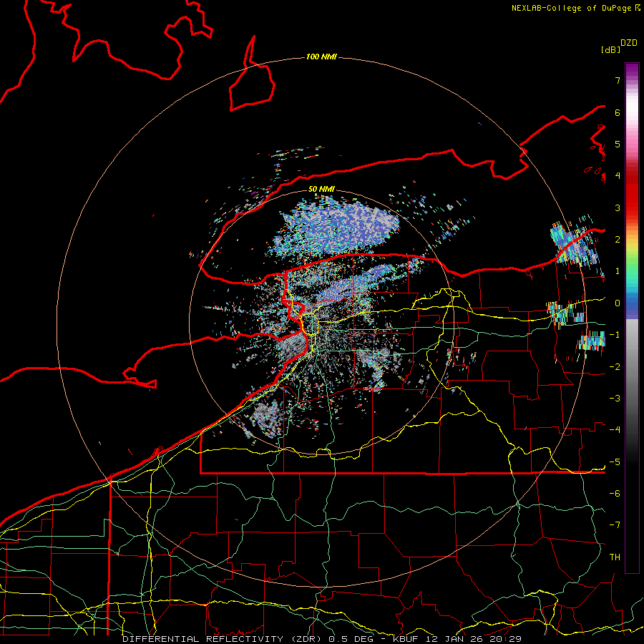644x644 pixels.
Task: Click the DZD legend title
Action: [x=629, y=43]
